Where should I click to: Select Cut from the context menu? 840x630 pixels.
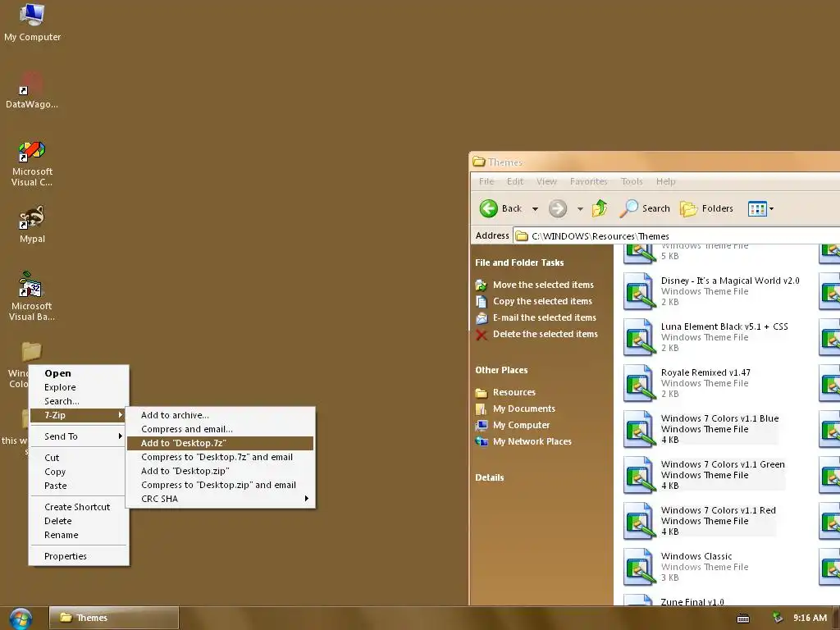tap(80, 458)
